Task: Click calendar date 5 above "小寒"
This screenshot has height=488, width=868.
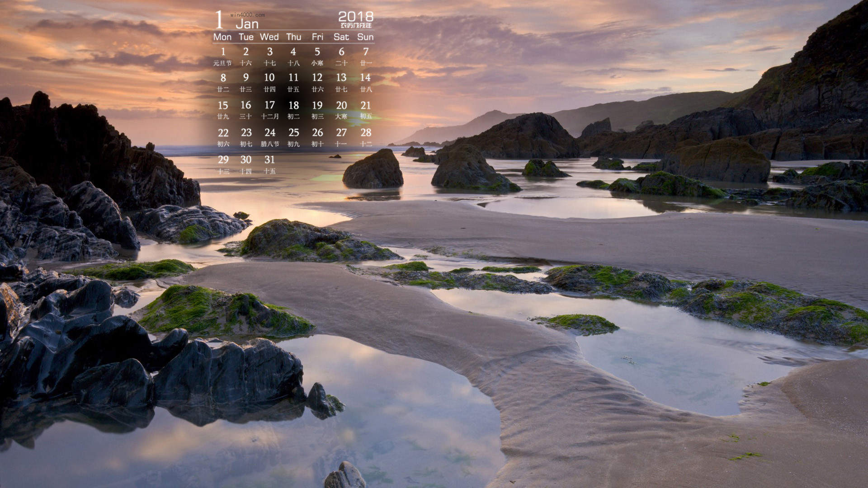Action: click(x=317, y=52)
